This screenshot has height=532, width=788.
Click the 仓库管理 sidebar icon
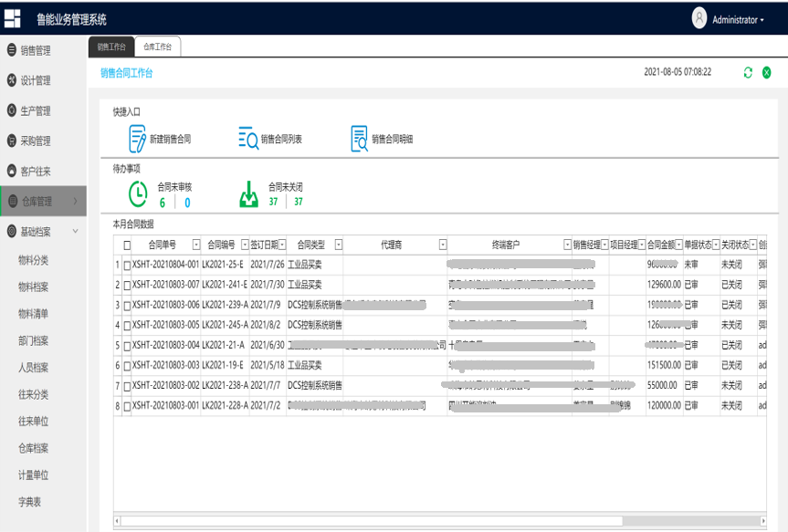(x=13, y=201)
